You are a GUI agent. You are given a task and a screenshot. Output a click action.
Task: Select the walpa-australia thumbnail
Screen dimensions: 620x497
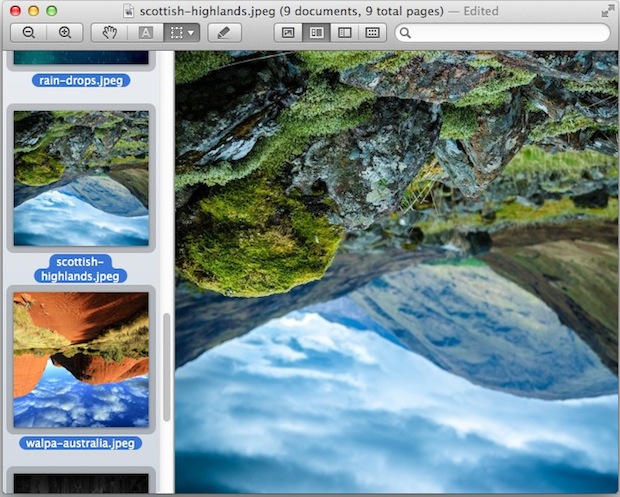(81, 360)
